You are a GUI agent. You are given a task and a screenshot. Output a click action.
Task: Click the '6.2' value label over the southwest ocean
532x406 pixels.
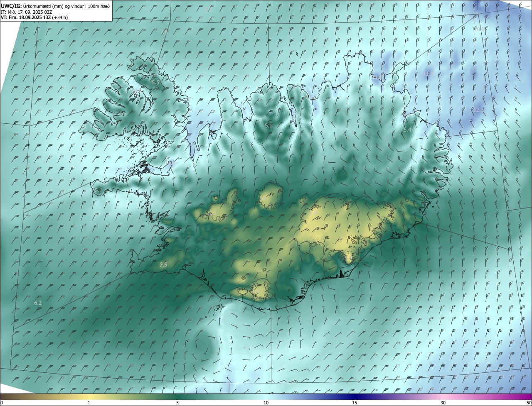click(x=38, y=303)
